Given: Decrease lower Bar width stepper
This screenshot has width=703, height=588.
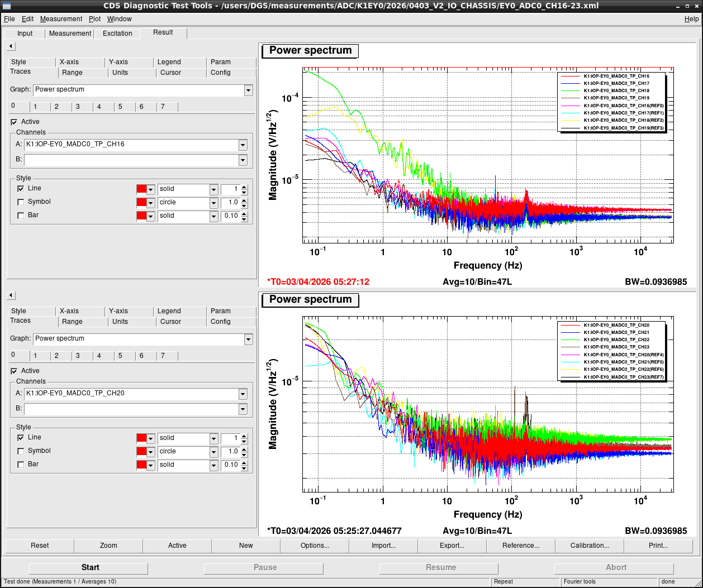Looking at the screenshot, I should click(244, 467).
